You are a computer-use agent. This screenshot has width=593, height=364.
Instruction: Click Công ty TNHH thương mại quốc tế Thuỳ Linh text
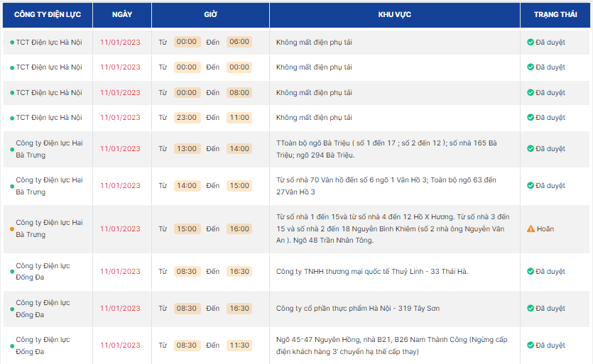(x=371, y=271)
